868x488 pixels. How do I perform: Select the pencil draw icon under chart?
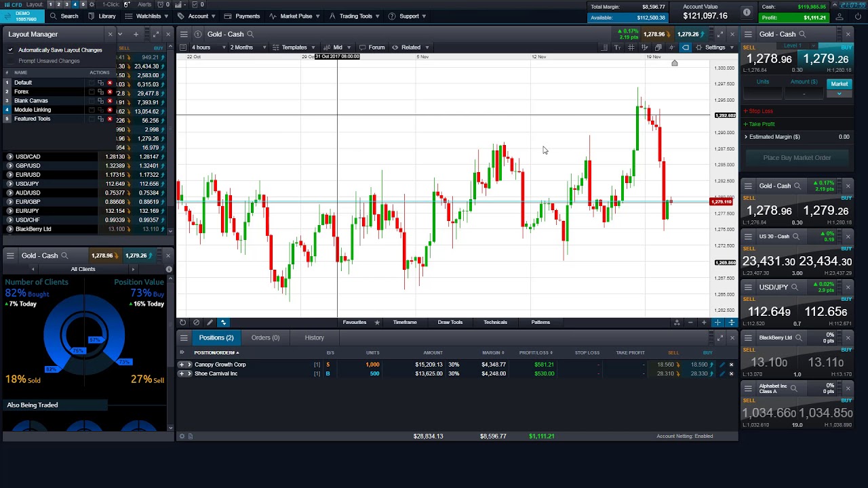coord(210,323)
